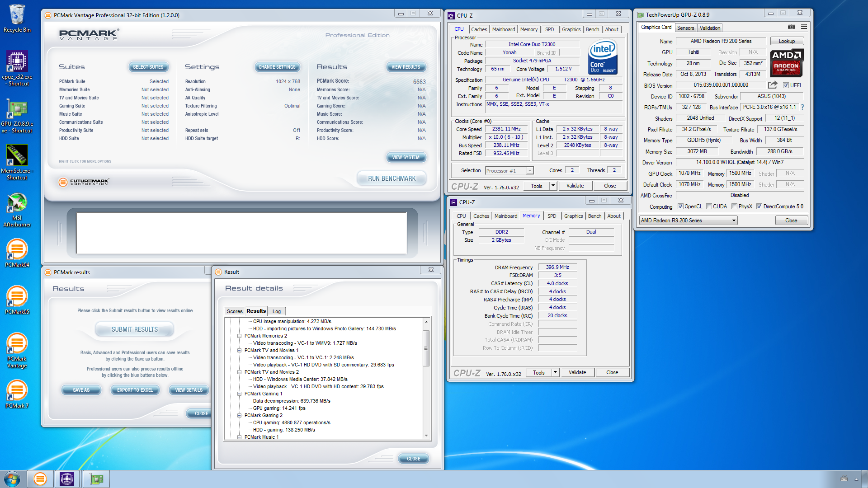Collapse PCMark TV and Movies 2 node

(240, 372)
